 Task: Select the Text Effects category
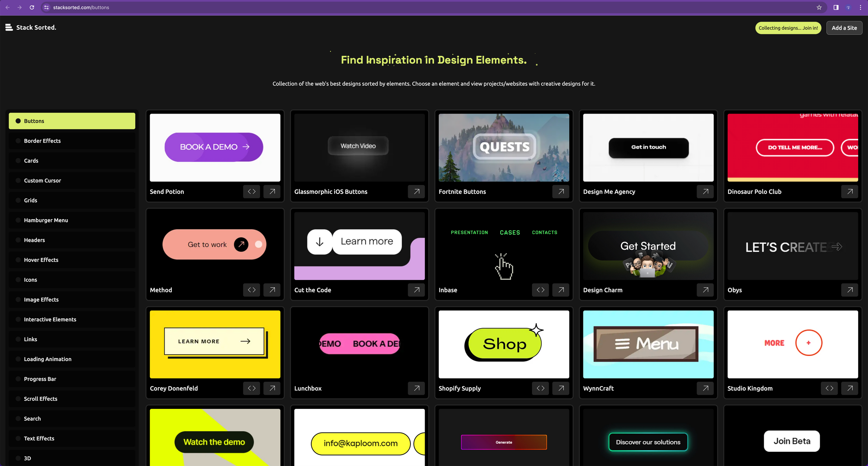[39, 438]
